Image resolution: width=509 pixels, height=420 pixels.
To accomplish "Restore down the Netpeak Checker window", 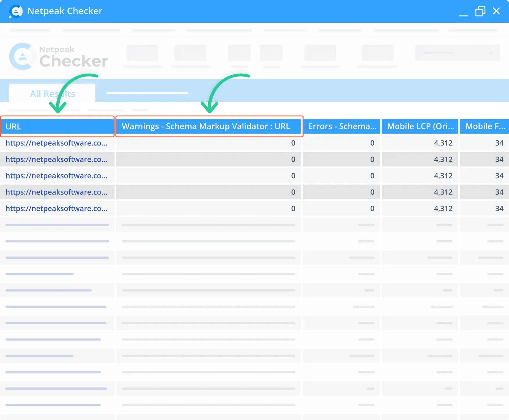I will pyautogui.click(x=480, y=11).
